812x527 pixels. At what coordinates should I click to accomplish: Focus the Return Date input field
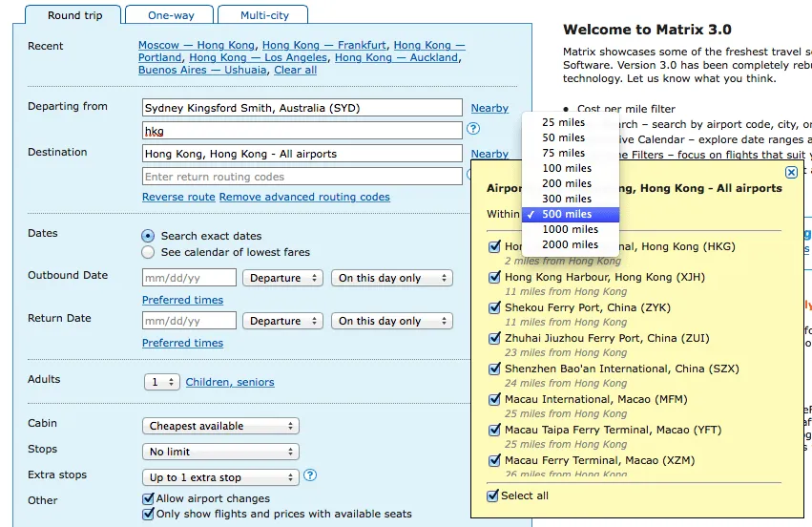tap(189, 321)
